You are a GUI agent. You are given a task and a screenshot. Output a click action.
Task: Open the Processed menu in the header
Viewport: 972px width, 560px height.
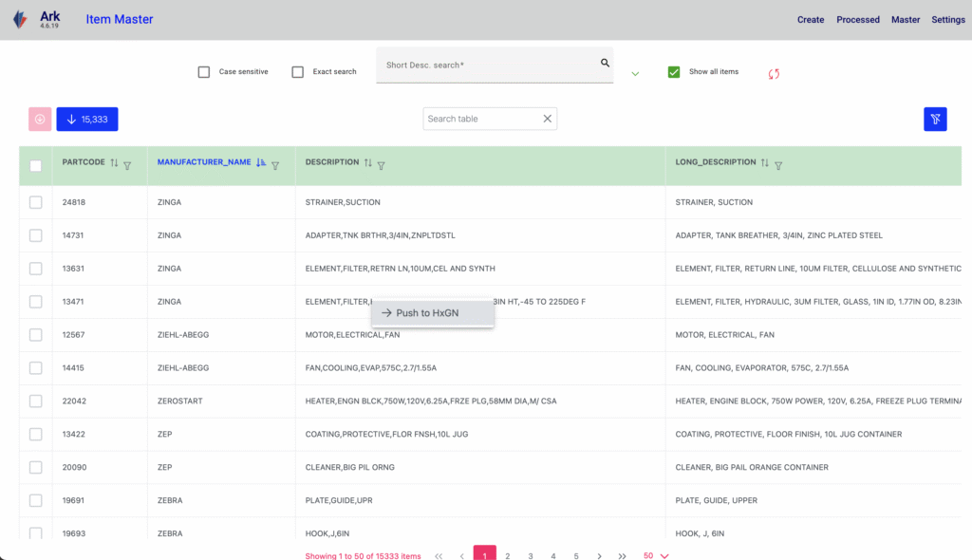click(857, 20)
